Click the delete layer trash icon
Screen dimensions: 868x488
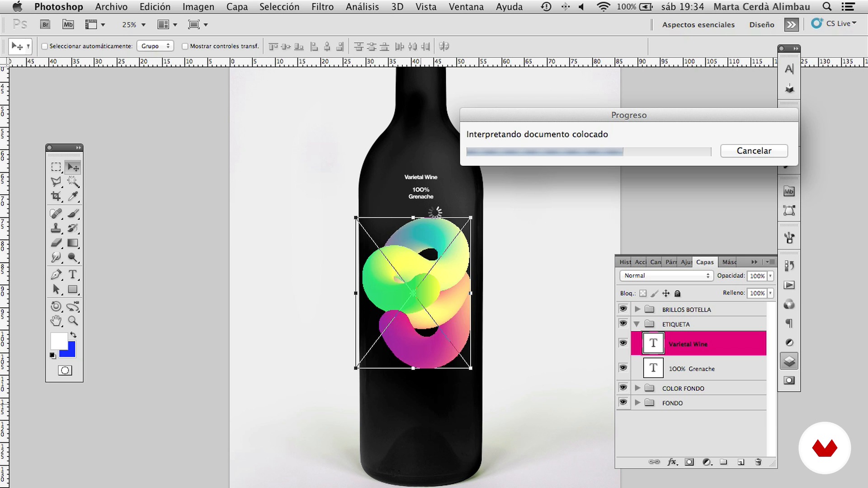tap(758, 462)
